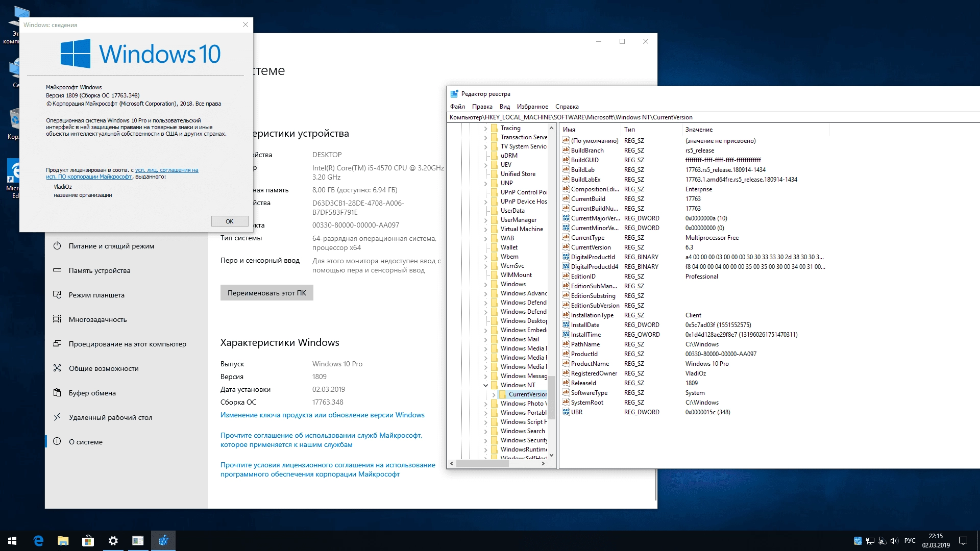Open the Start menu

12,541
